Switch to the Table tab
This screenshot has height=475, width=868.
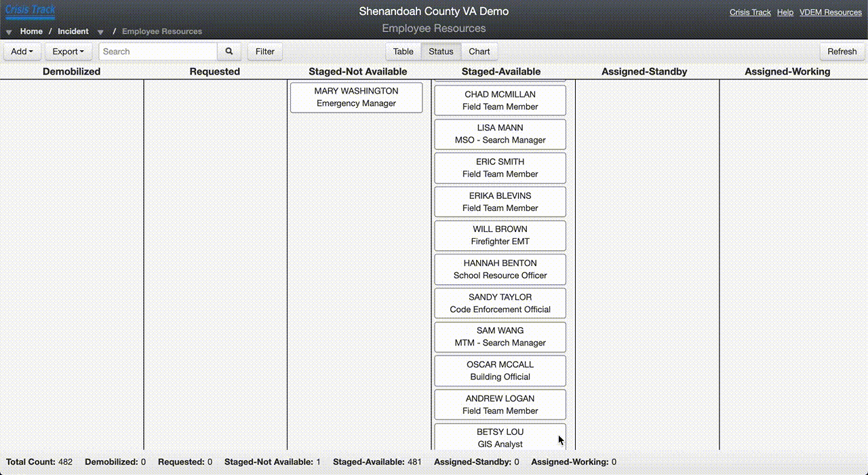403,51
